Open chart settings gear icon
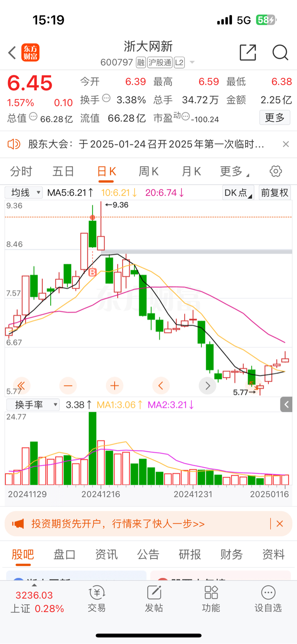The width and height of the screenshot is (297, 644). tap(276, 171)
